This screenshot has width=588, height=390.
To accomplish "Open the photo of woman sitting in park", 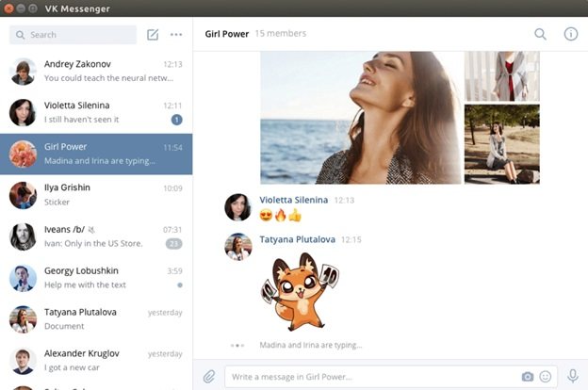I will pos(502,144).
